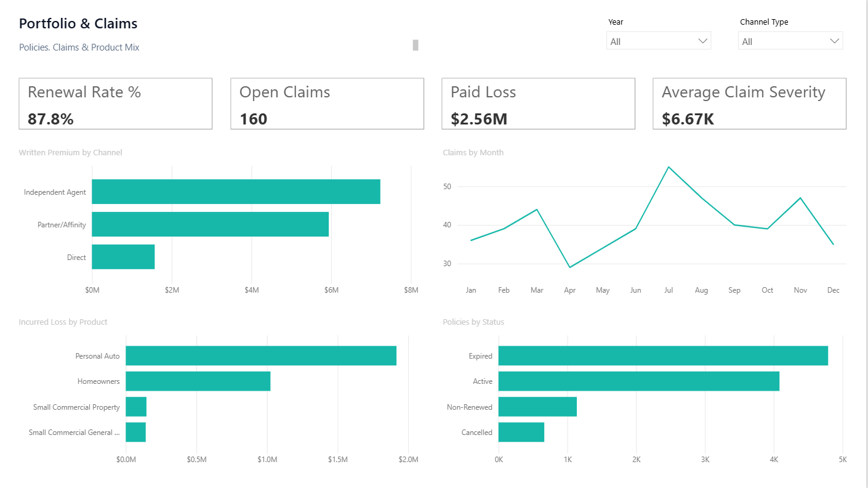Screen dimensions: 868x488
Task: Click the '5K' policies axis tick
Action: [843, 460]
